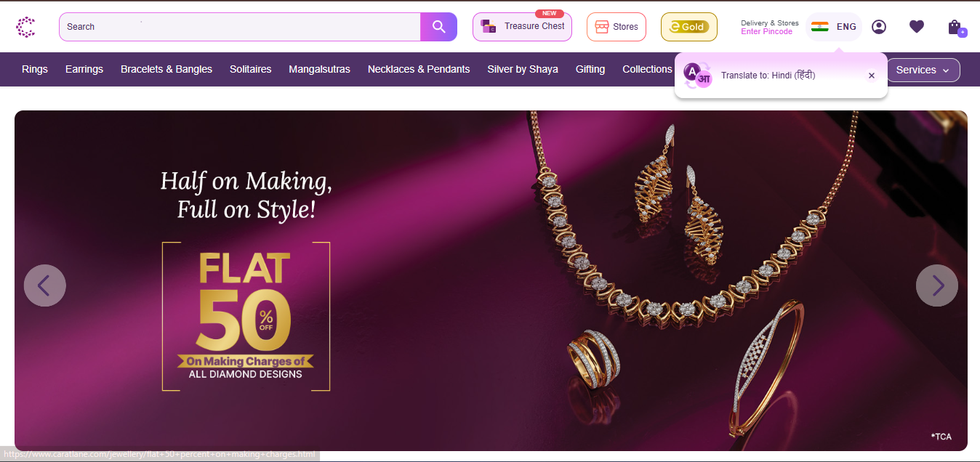Go to previous banner slide
The height and width of the screenshot is (462, 980).
pyautogui.click(x=45, y=285)
